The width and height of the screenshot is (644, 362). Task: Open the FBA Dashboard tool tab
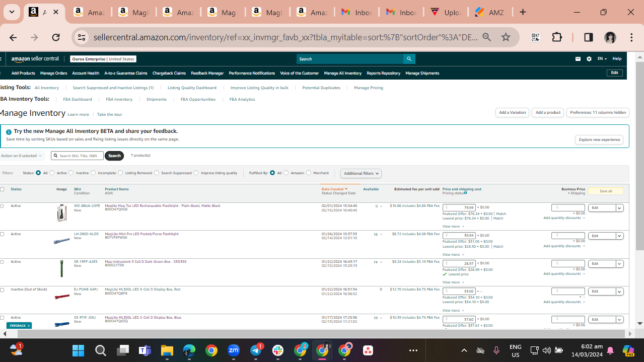click(x=78, y=99)
